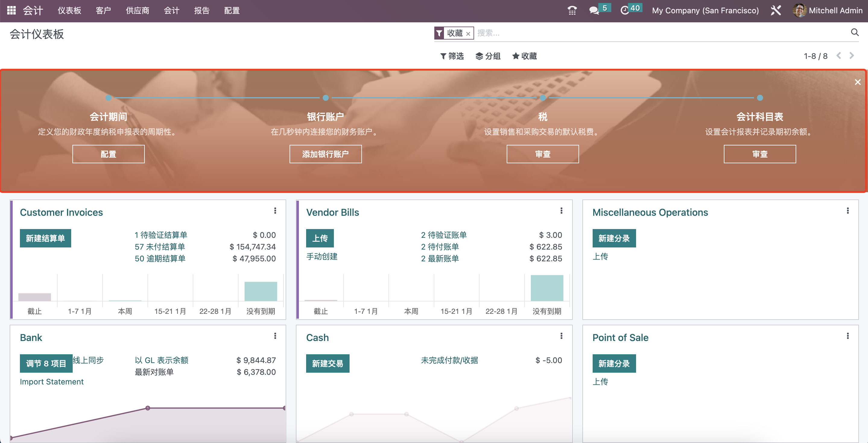Open the 配置 top menu
The width and height of the screenshot is (868, 443).
pos(232,11)
